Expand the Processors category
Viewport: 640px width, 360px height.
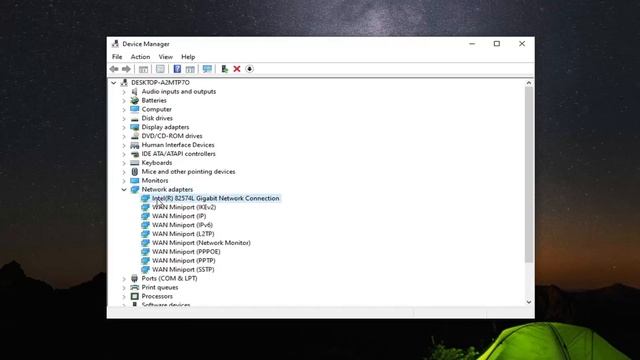(124, 297)
